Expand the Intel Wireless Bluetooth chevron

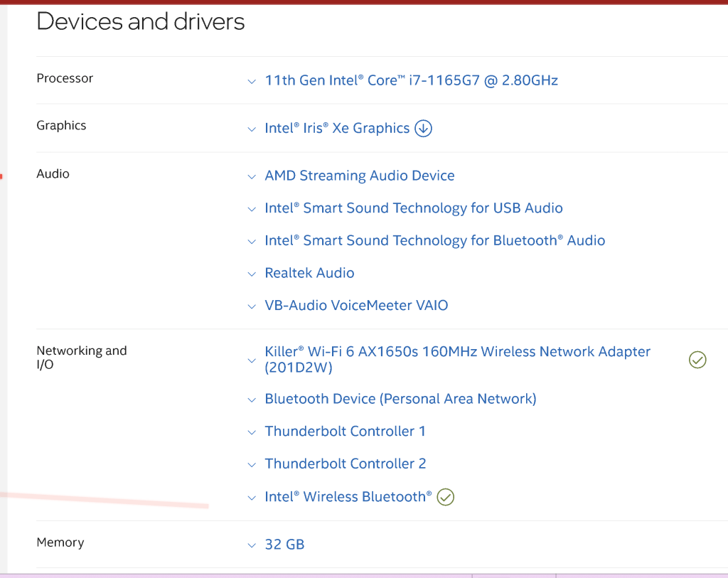click(252, 498)
